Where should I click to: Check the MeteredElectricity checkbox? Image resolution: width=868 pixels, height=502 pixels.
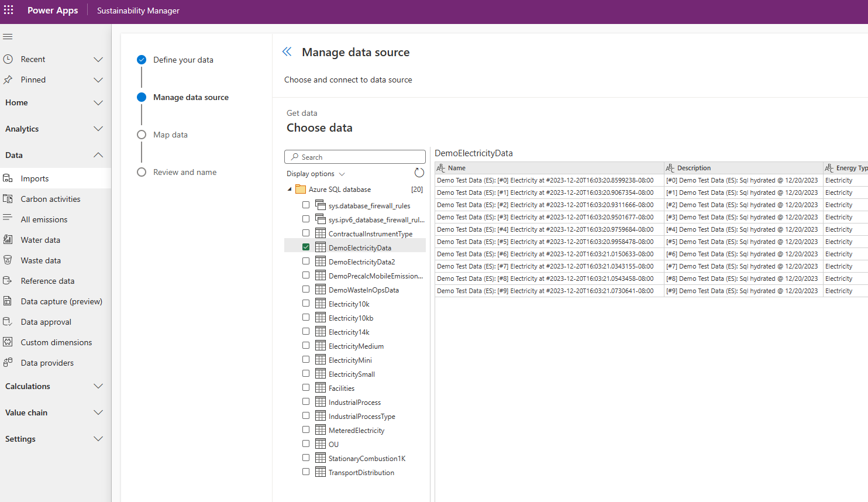pyautogui.click(x=306, y=429)
